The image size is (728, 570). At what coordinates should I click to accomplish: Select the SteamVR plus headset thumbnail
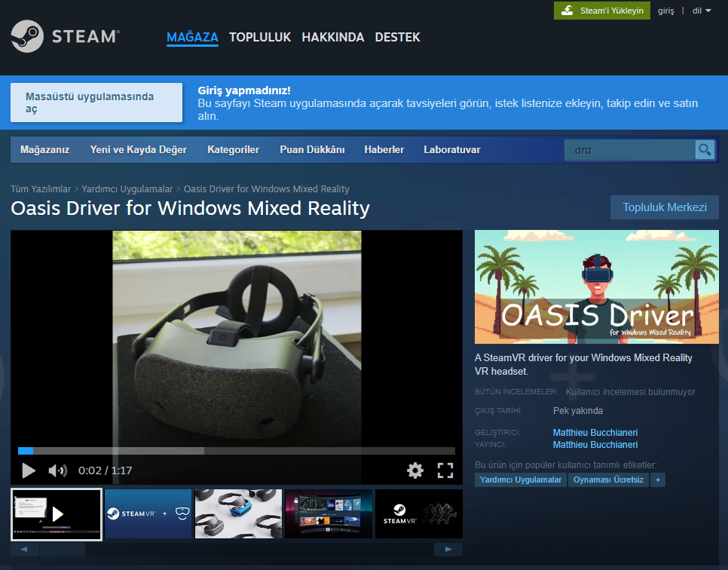[x=148, y=513]
